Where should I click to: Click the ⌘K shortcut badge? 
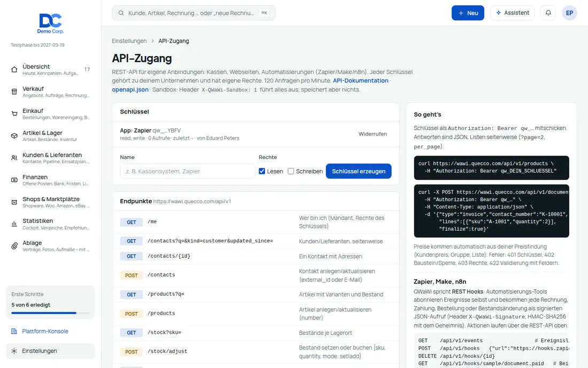pyautogui.click(x=265, y=13)
